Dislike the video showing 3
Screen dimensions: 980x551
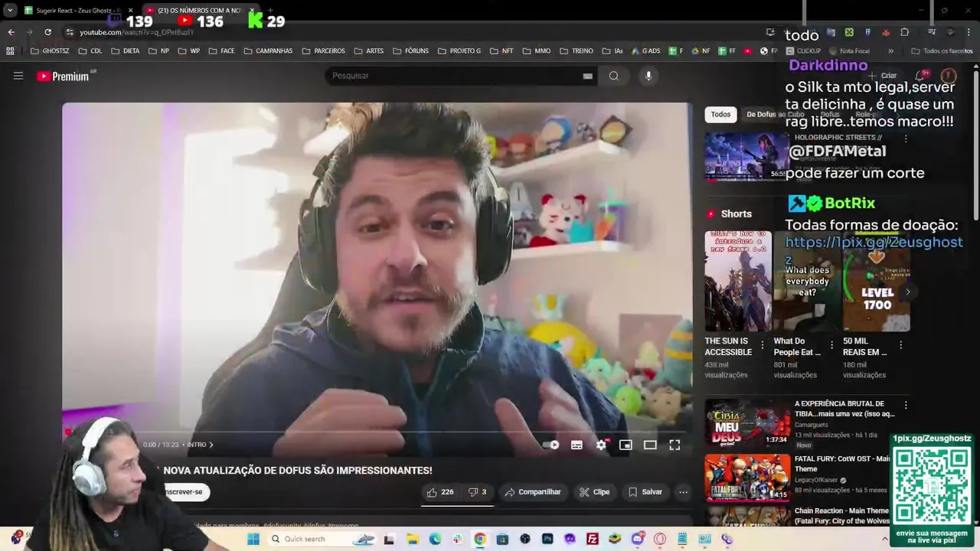pyautogui.click(x=478, y=492)
